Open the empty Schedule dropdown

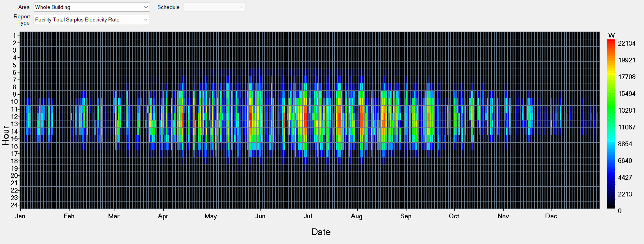pyautogui.click(x=214, y=7)
